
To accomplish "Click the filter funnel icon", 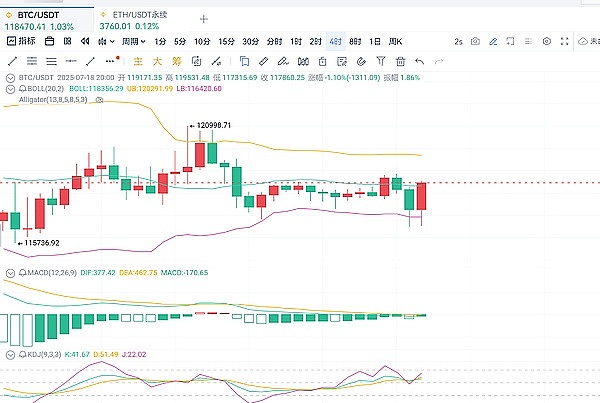I will pos(380,61).
